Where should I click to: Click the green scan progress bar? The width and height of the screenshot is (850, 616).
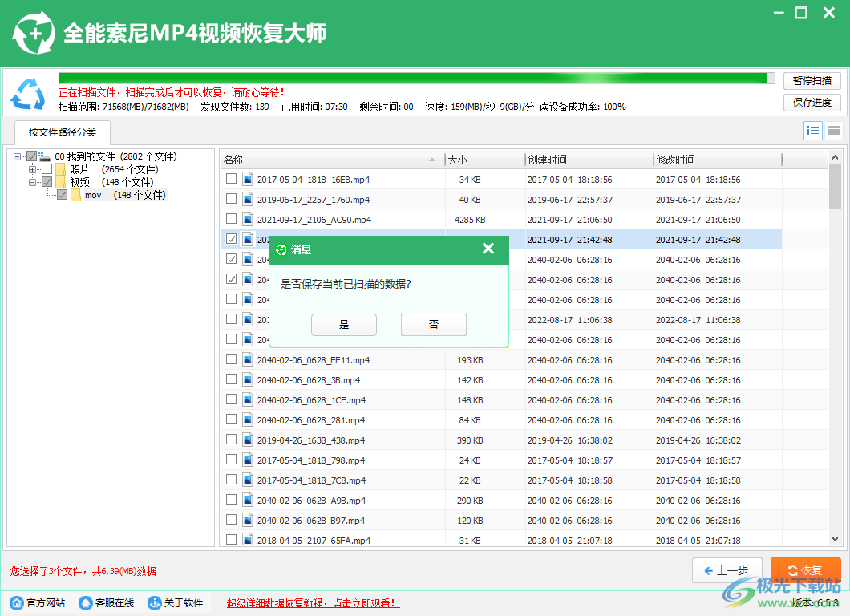[416, 79]
